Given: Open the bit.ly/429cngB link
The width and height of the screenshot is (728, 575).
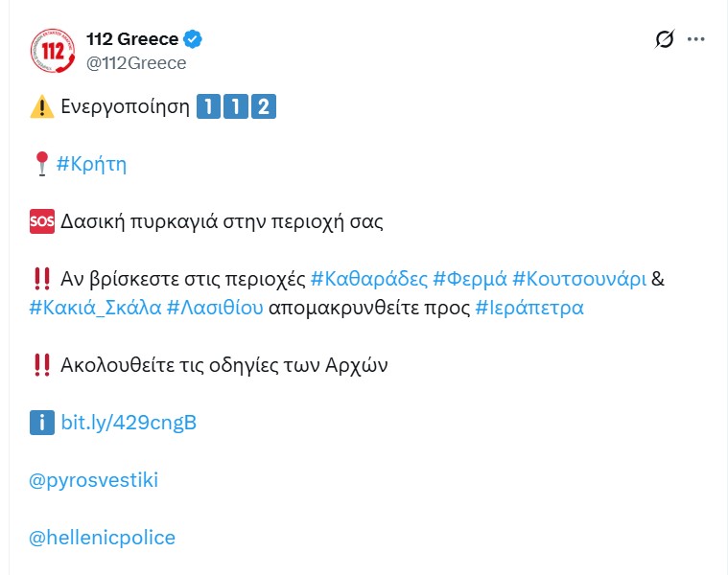Looking at the screenshot, I should tap(129, 423).
